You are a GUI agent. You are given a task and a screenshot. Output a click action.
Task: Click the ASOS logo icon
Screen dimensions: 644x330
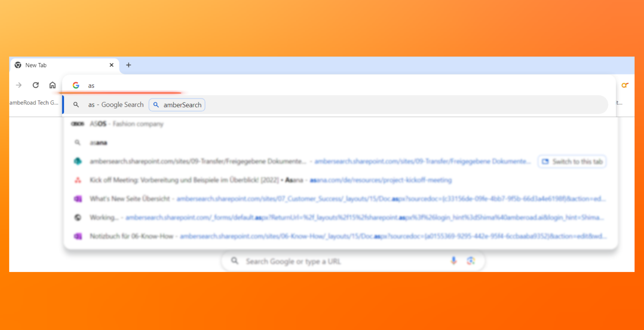point(77,124)
